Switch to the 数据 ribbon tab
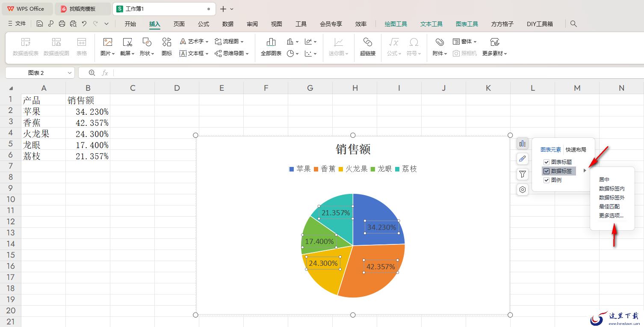This screenshot has width=644, height=327. (x=228, y=24)
